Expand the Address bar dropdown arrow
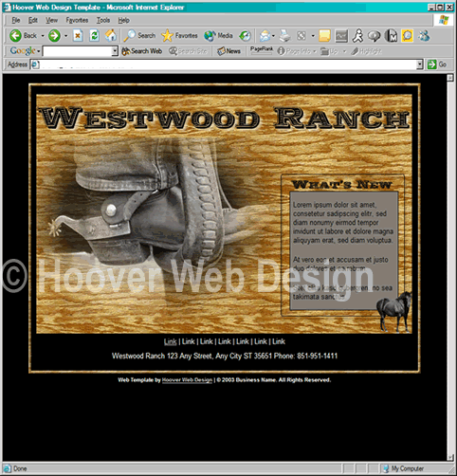Image resolution: width=457 pixels, height=476 pixels. (x=420, y=64)
